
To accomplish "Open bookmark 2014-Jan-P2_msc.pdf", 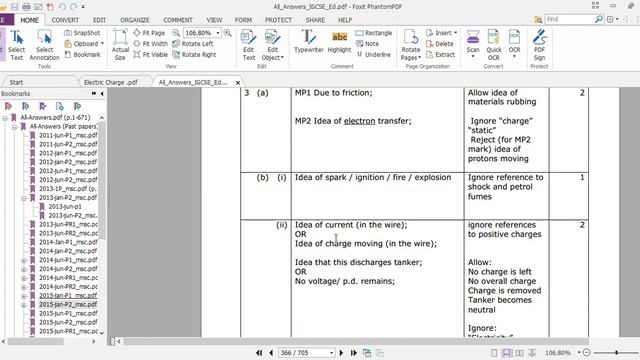I will (x=68, y=251).
